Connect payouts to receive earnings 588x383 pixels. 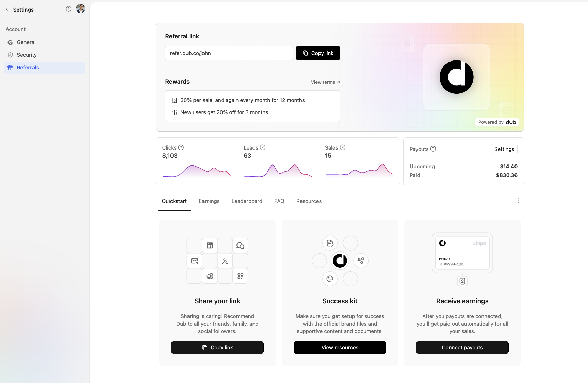pos(462,347)
